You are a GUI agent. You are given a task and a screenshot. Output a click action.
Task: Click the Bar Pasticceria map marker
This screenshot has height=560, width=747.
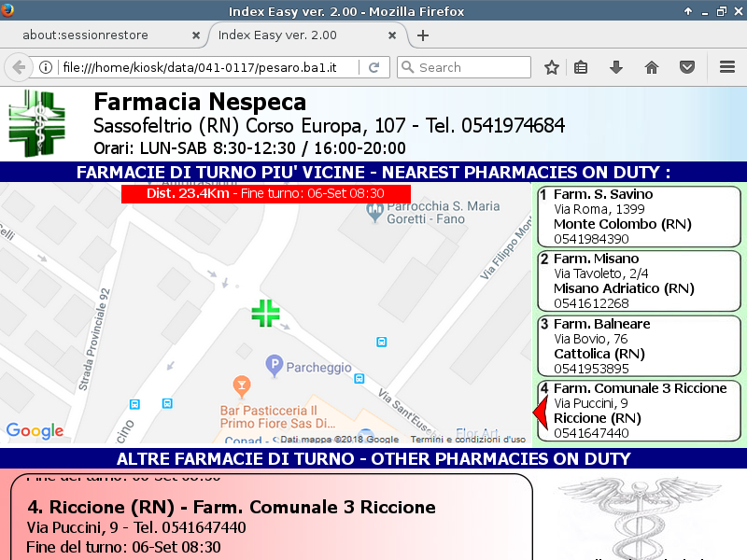[243, 385]
